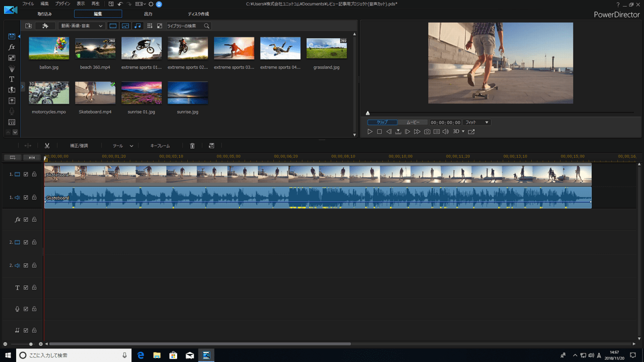Open the 再生 menu
The image size is (644, 362).
click(96, 4)
